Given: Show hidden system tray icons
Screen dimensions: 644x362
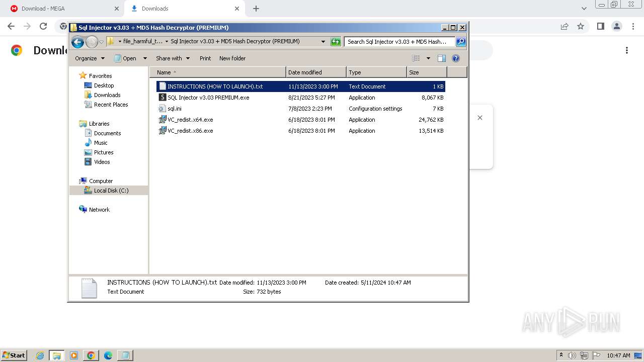Looking at the screenshot, I should 561,355.
